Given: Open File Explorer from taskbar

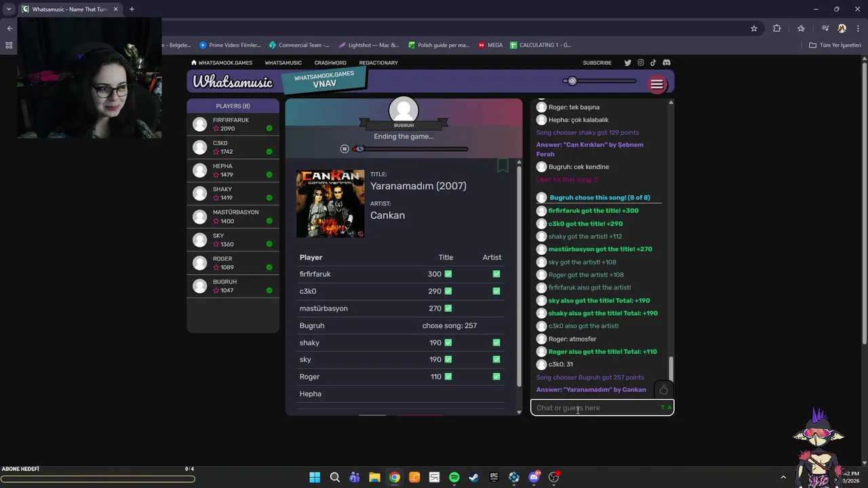Looking at the screenshot, I should (x=374, y=477).
